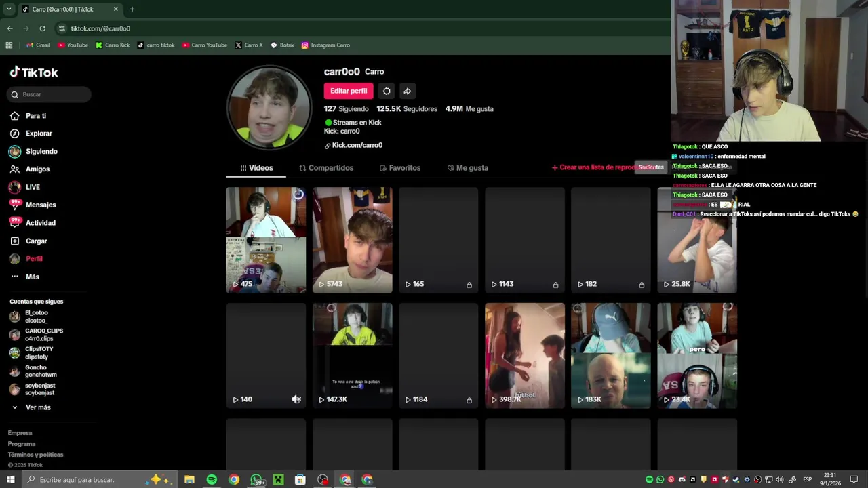The image size is (868, 488).
Task: Click the TikTok logo
Action: click(34, 73)
